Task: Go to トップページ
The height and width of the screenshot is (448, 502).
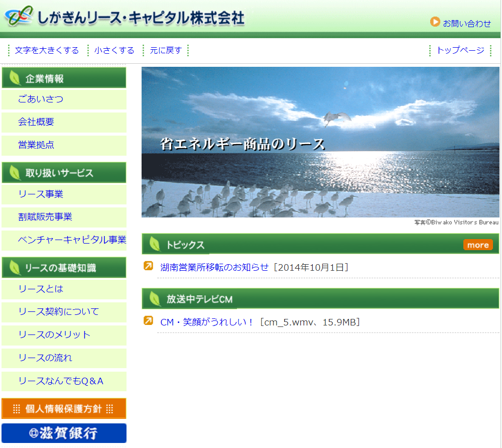Action: pyautogui.click(x=460, y=50)
